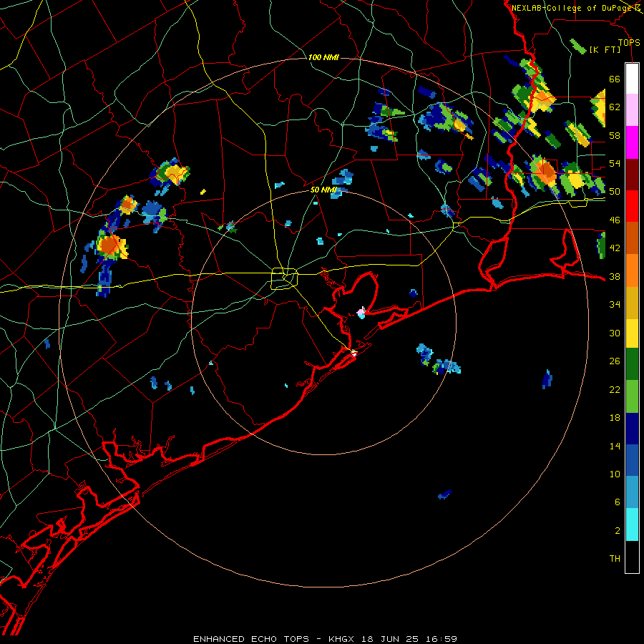
Task: Click the legend value '46'
Action: coord(615,220)
